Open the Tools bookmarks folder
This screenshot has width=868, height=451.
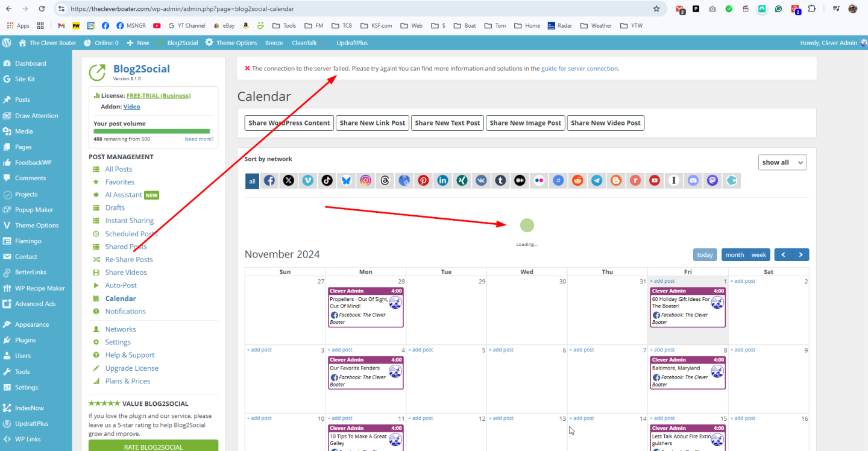285,25
